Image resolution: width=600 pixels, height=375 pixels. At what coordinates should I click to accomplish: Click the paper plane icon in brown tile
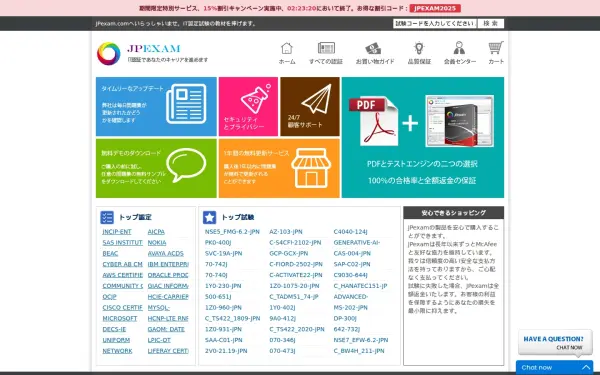(316, 99)
